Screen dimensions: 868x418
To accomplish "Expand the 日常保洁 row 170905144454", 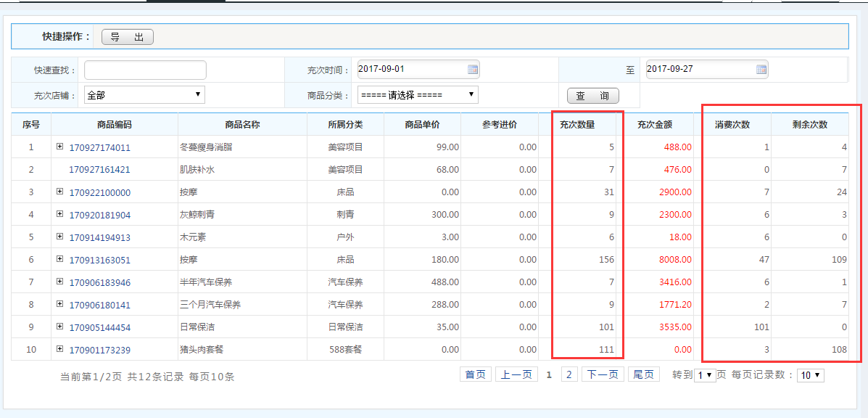I will [60, 327].
